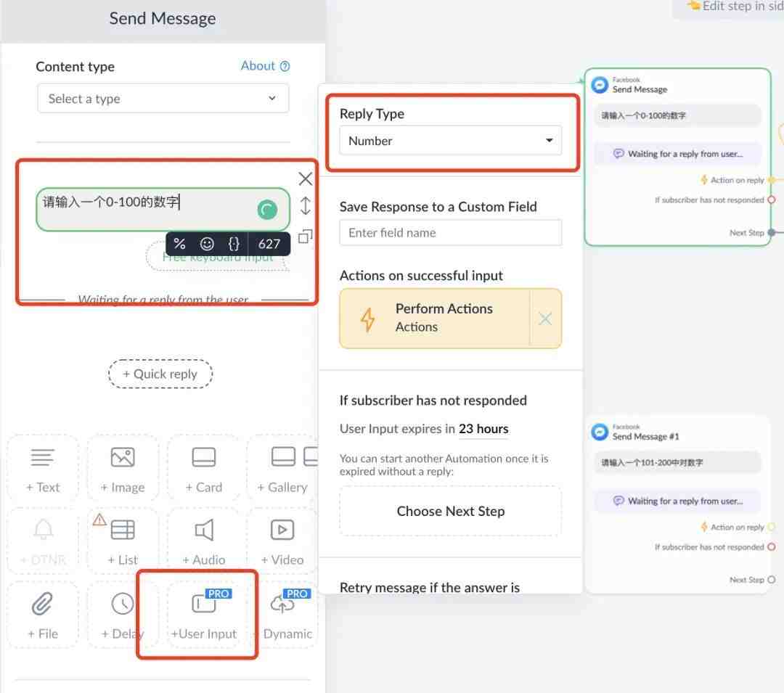
Task: Add a Gallery block
Action: pos(282,468)
